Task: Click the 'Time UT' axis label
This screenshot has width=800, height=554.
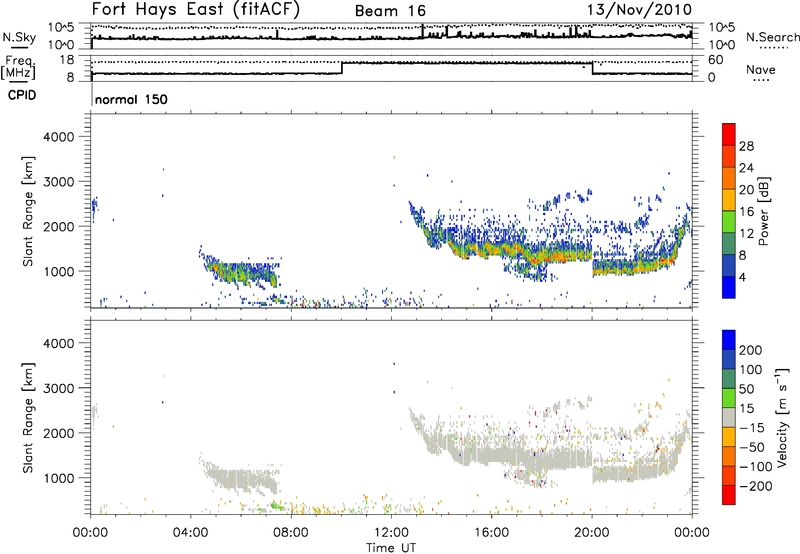Action: [391, 548]
